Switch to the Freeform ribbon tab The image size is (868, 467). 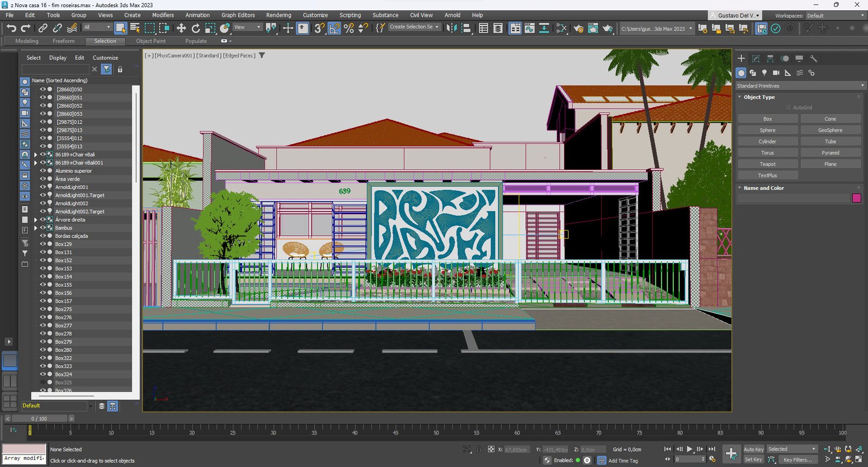pos(63,41)
